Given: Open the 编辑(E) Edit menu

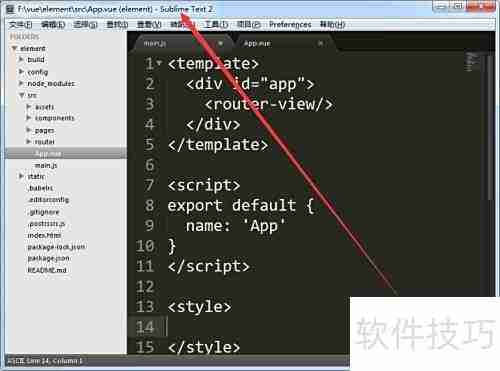Looking at the screenshot, I should pyautogui.click(x=53, y=24).
